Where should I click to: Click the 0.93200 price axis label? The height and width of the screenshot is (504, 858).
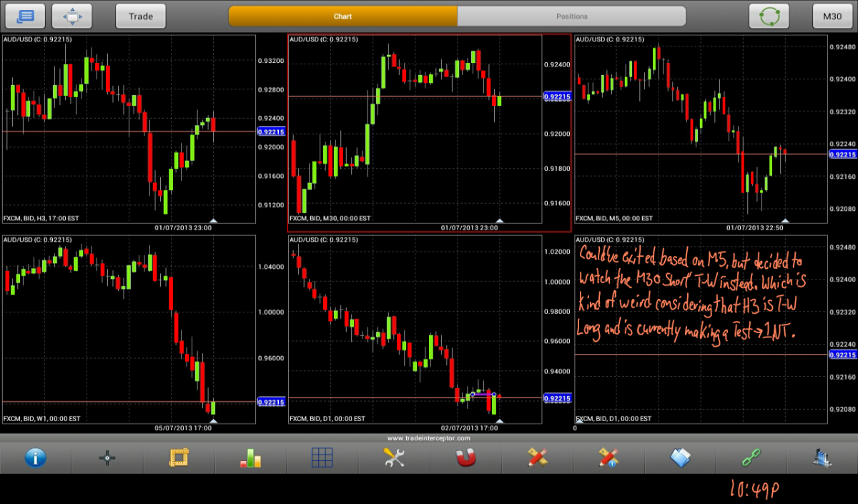point(271,61)
